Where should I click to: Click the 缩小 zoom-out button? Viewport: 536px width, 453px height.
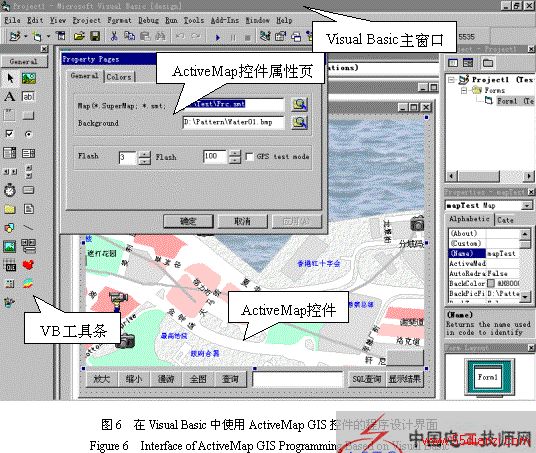click(x=134, y=379)
